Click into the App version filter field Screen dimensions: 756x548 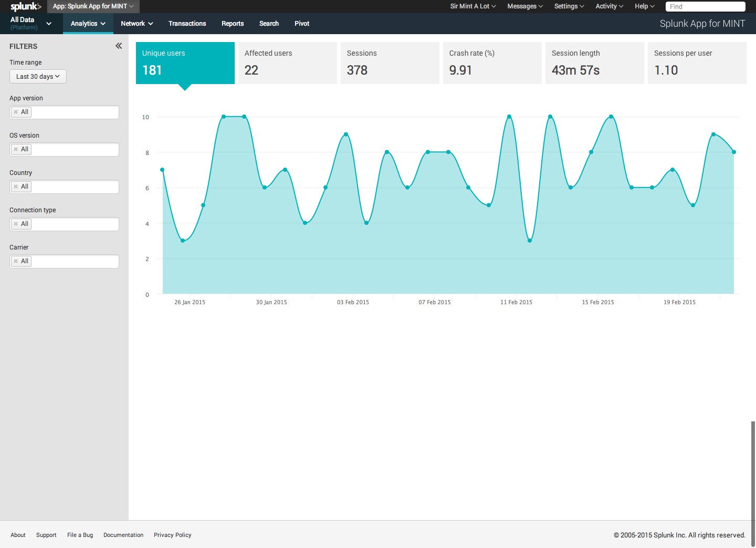click(x=64, y=112)
